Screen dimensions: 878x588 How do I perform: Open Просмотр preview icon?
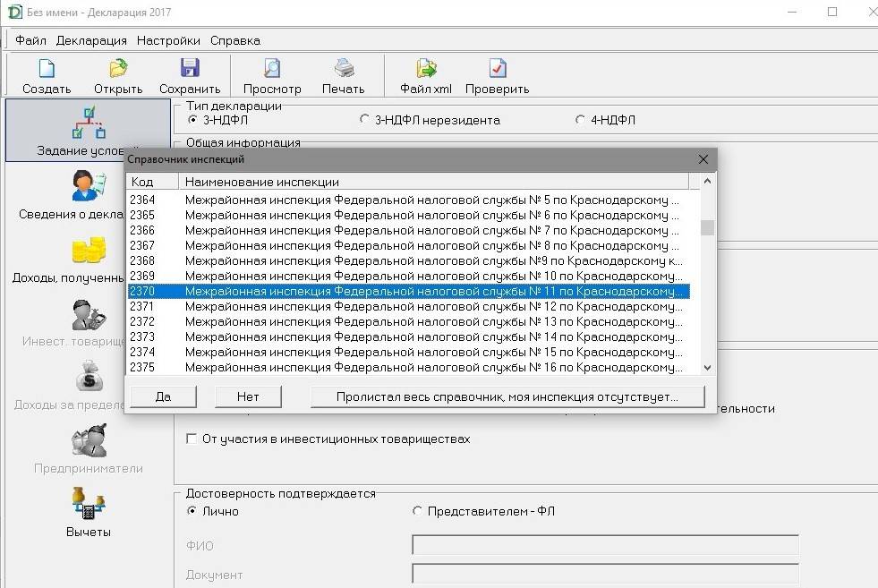click(272, 69)
